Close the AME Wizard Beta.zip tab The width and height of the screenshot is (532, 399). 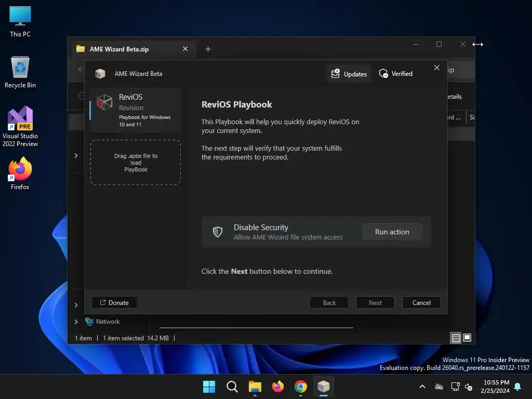point(185,49)
